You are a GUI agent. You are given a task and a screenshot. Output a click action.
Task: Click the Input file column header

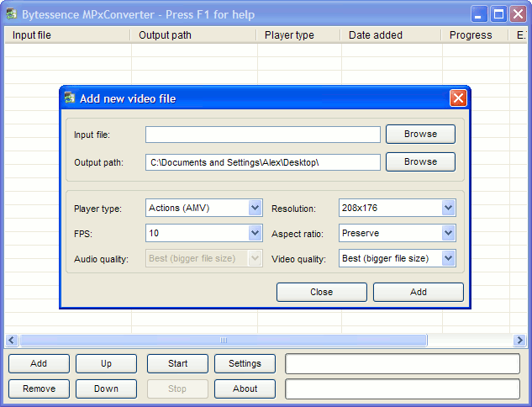click(x=67, y=35)
